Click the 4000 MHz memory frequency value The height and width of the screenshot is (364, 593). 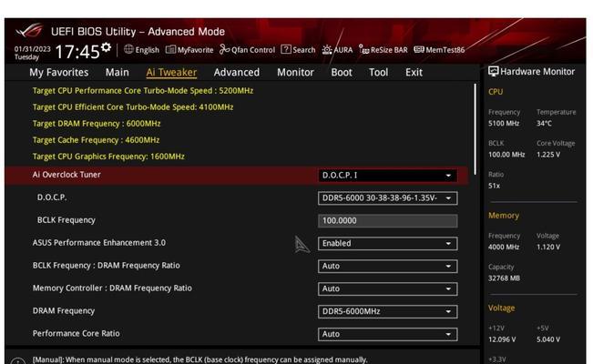pyautogui.click(x=504, y=248)
